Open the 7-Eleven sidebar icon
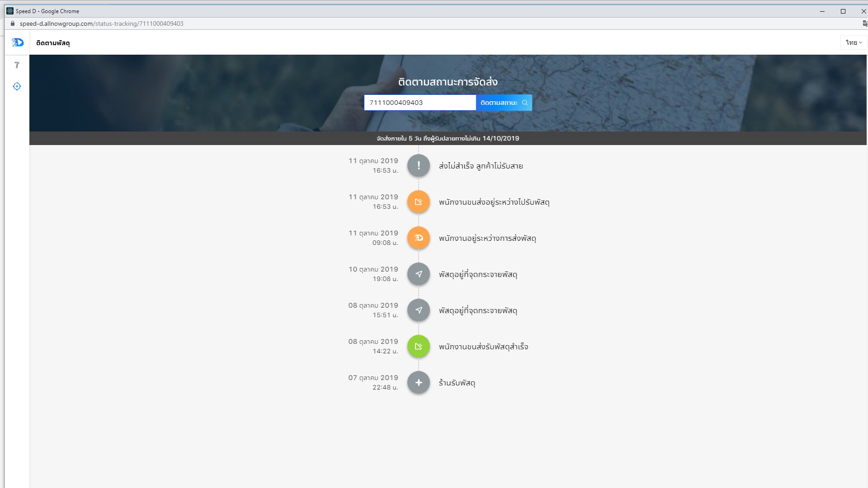868x488 pixels. coord(17,65)
